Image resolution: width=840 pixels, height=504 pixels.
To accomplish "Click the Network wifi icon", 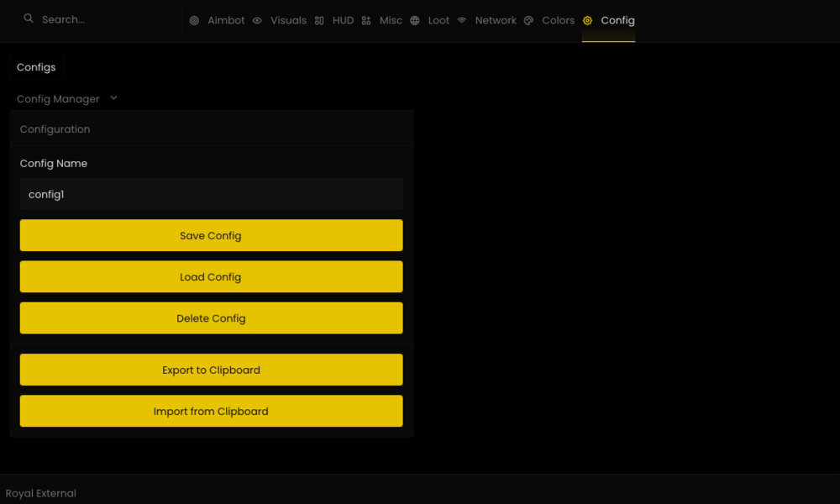I will tap(461, 20).
